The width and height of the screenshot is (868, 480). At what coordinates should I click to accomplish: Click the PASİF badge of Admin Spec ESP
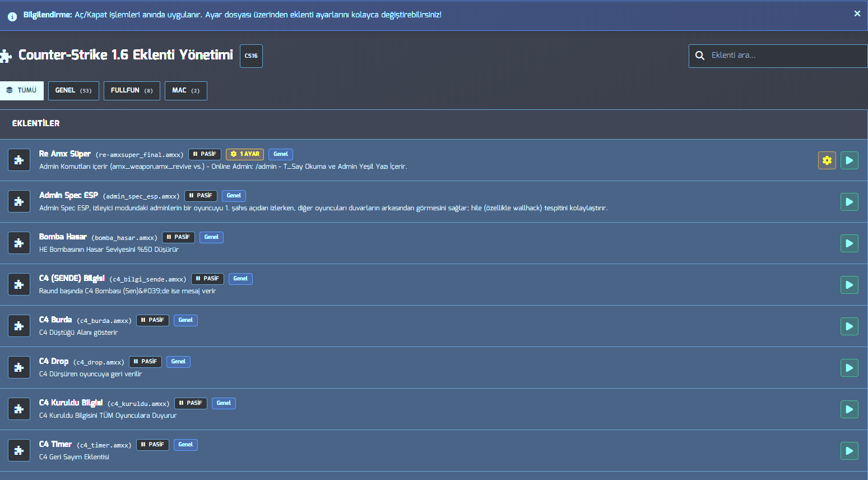[x=201, y=196]
